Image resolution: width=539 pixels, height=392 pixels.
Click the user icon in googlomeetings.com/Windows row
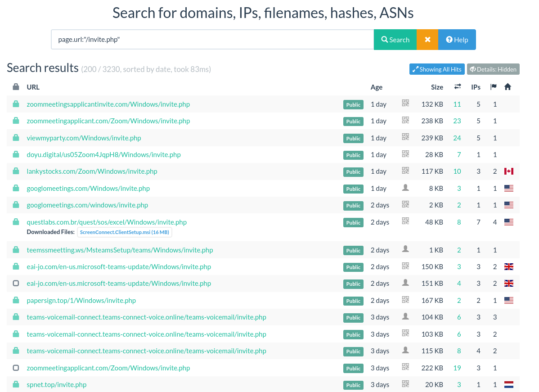tap(405, 188)
